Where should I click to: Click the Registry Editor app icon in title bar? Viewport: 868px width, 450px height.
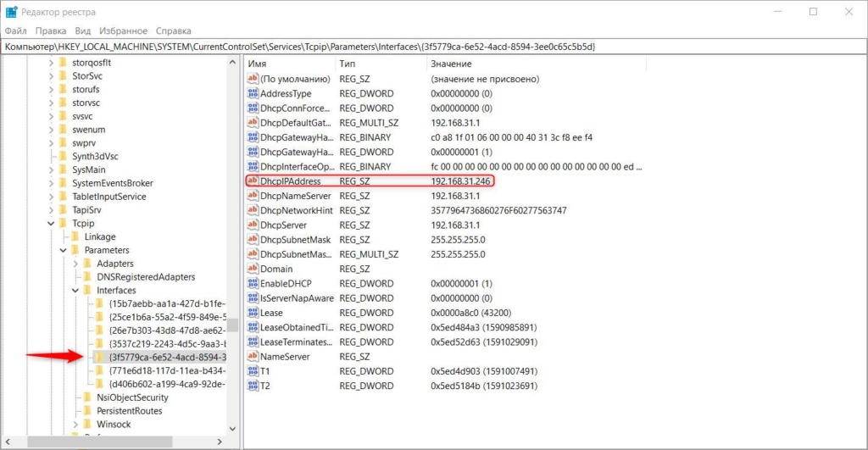pyautogui.click(x=11, y=12)
